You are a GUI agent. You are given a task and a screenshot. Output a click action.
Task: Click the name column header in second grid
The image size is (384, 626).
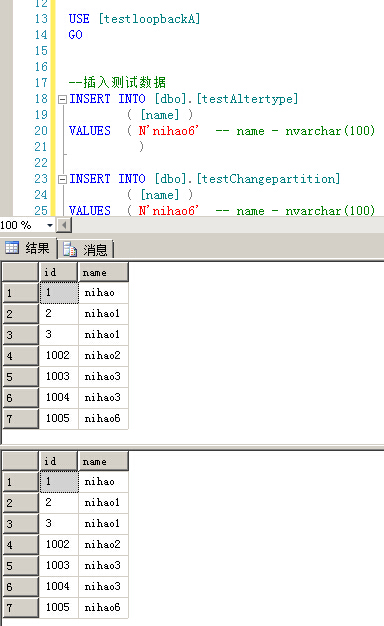pos(103,461)
